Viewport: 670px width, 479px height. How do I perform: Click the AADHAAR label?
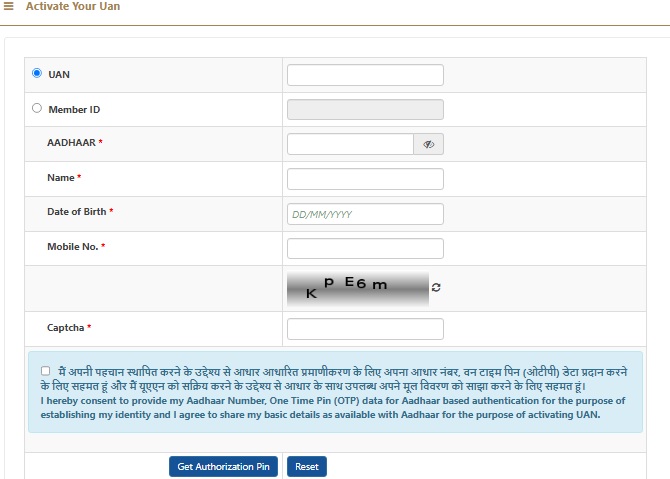pyautogui.click(x=71, y=143)
